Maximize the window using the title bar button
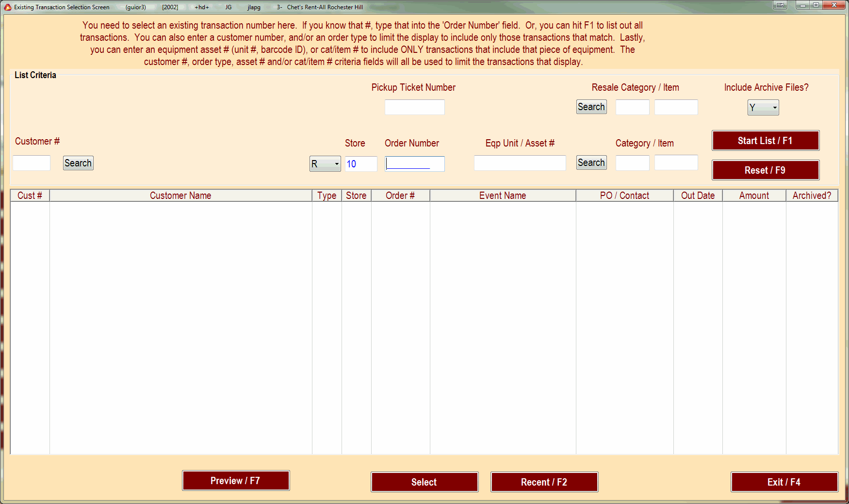 click(816, 5)
